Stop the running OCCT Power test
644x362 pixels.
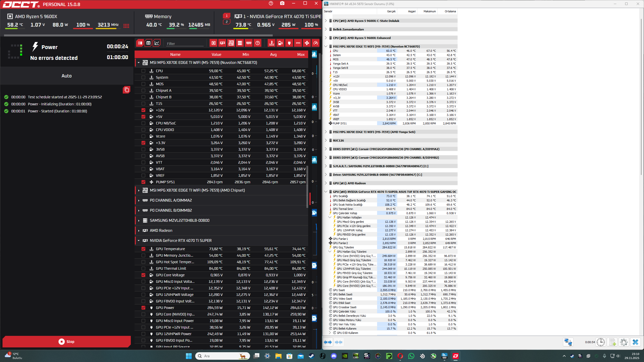pos(67,342)
